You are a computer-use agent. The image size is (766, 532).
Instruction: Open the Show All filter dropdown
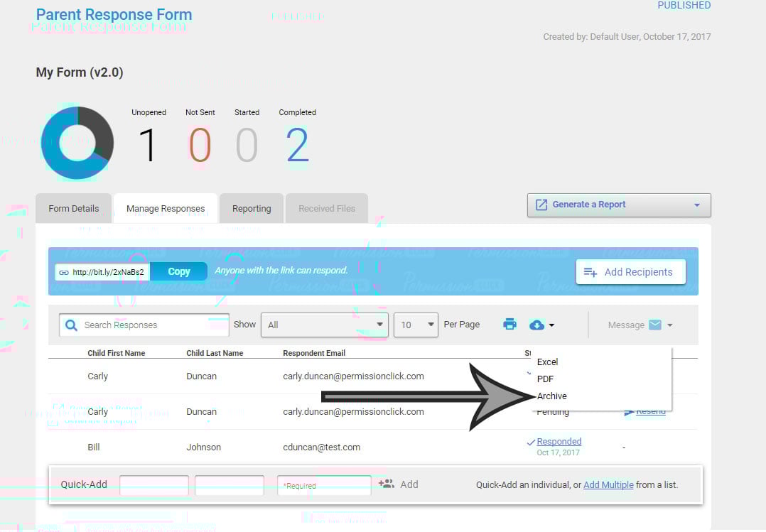(x=325, y=325)
